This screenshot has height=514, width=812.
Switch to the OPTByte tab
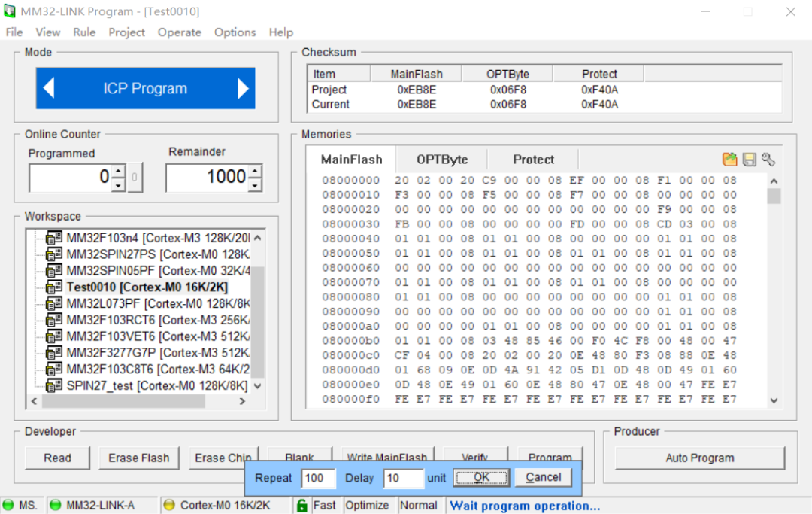(x=442, y=160)
